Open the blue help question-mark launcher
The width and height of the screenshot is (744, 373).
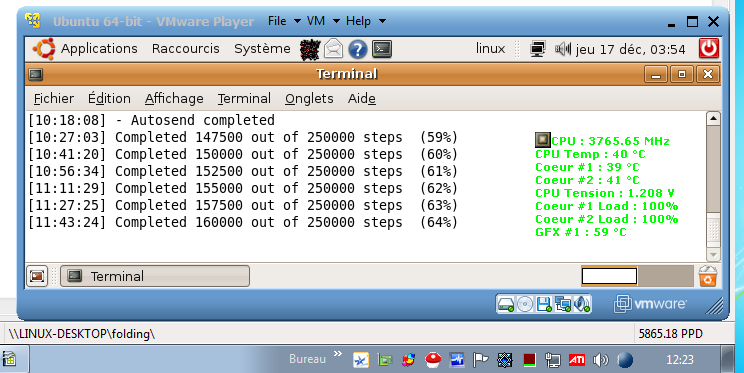tap(358, 49)
